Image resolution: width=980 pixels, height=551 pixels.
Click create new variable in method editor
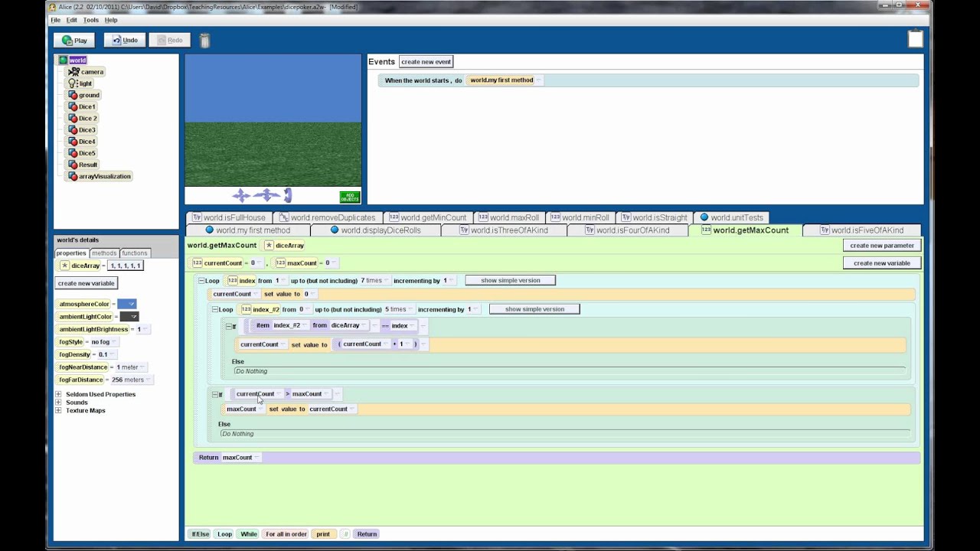882,262
